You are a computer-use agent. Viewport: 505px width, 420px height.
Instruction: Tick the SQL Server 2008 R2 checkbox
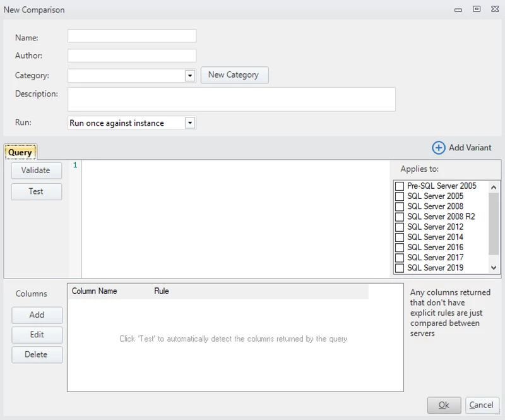tap(400, 217)
